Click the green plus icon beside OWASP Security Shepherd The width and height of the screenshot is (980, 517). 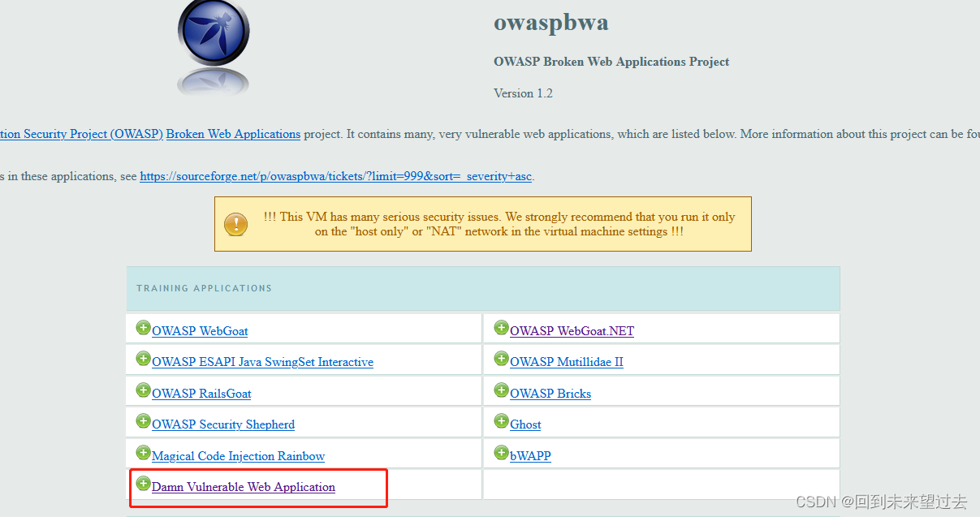(x=144, y=420)
